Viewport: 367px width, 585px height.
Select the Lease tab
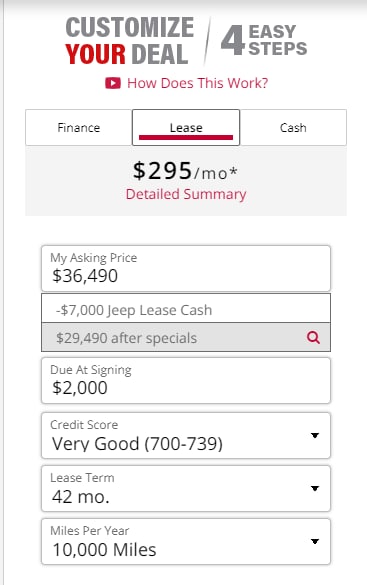pos(186,128)
